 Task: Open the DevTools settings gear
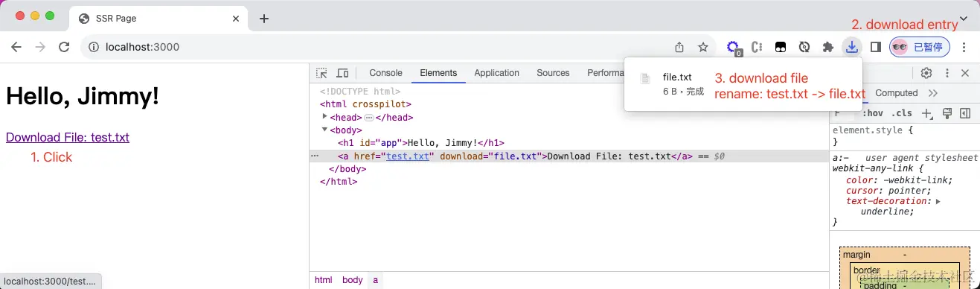(x=926, y=73)
